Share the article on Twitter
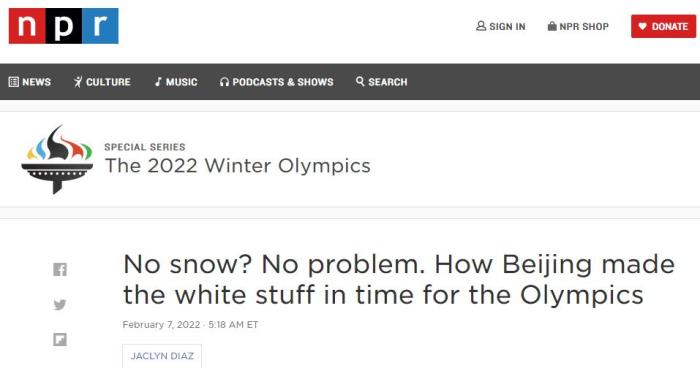 (60, 305)
